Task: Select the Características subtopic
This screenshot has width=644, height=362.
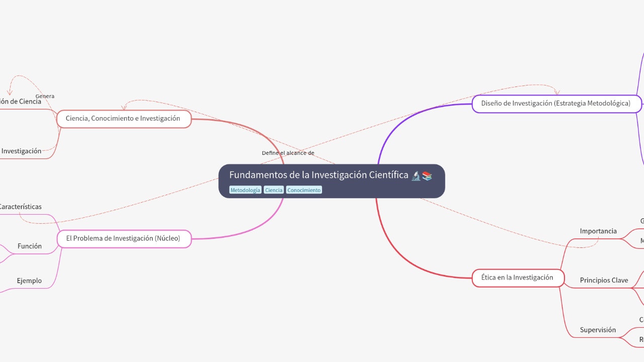Action: tap(20, 207)
